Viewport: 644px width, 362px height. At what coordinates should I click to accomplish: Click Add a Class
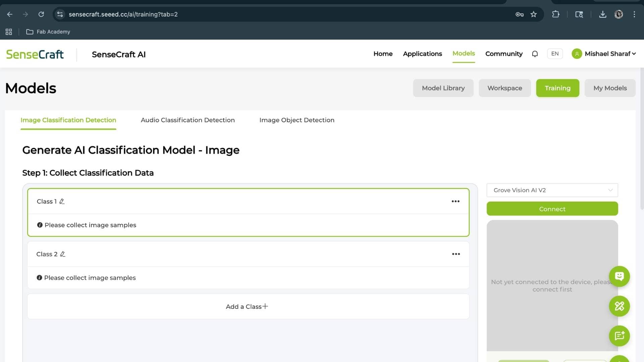[248, 306]
